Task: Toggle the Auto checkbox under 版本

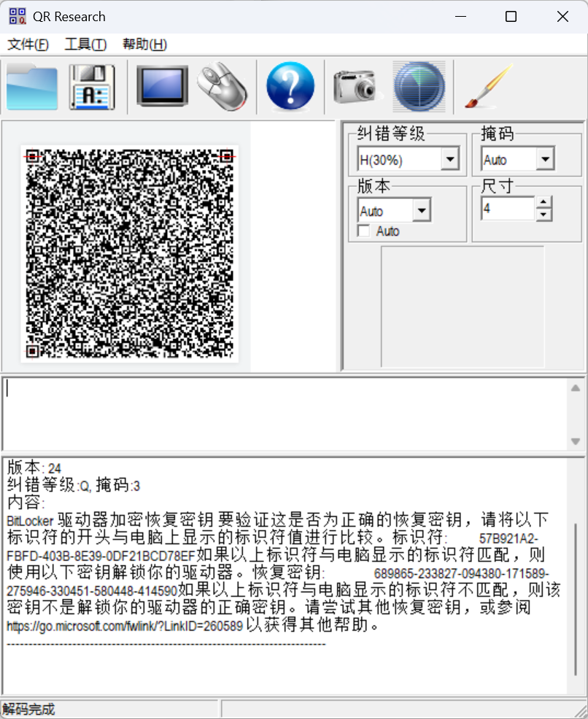Action: tap(364, 230)
